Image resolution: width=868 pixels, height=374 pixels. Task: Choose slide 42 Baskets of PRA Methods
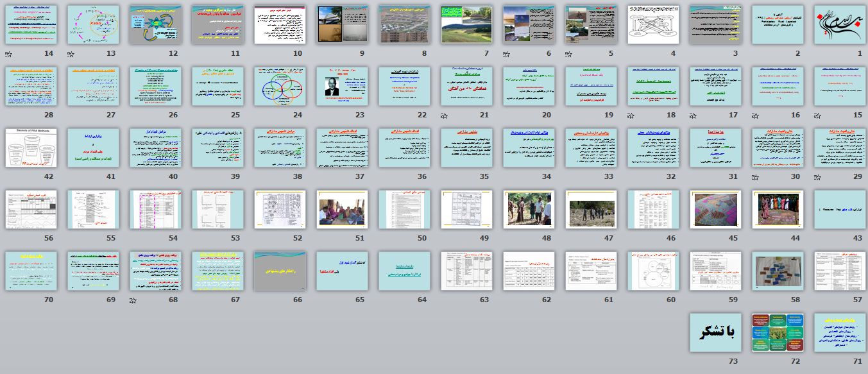(31, 148)
